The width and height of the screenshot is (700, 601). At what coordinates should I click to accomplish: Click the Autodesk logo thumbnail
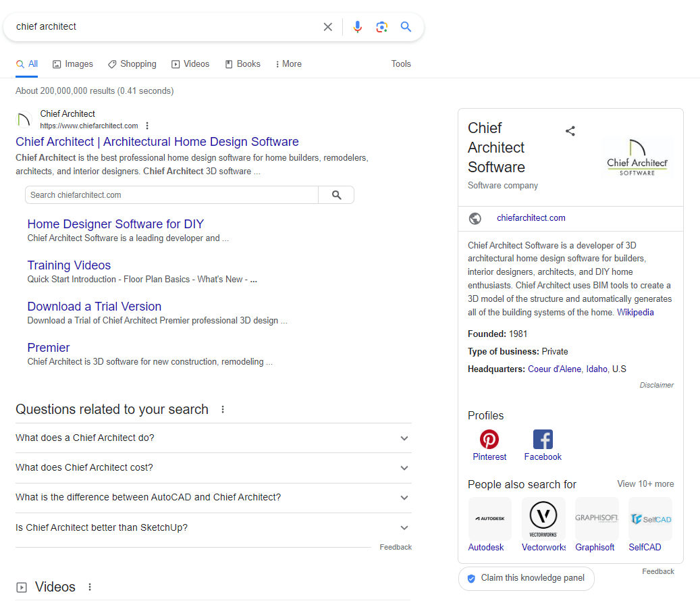click(490, 519)
